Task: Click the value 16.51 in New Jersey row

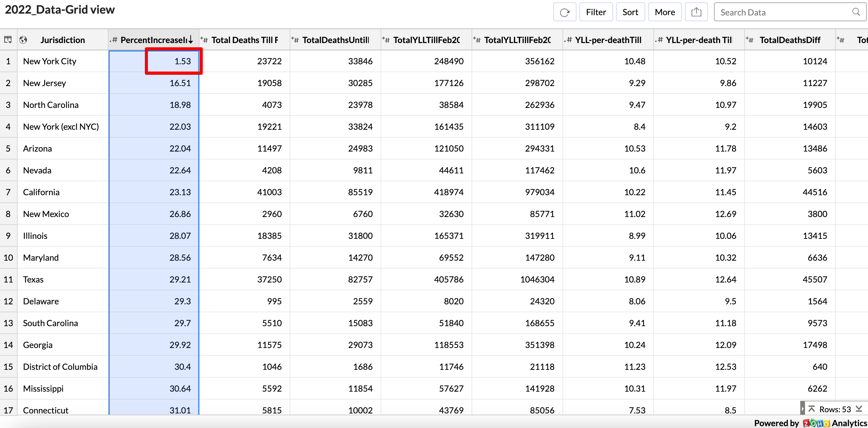Action: (x=180, y=83)
